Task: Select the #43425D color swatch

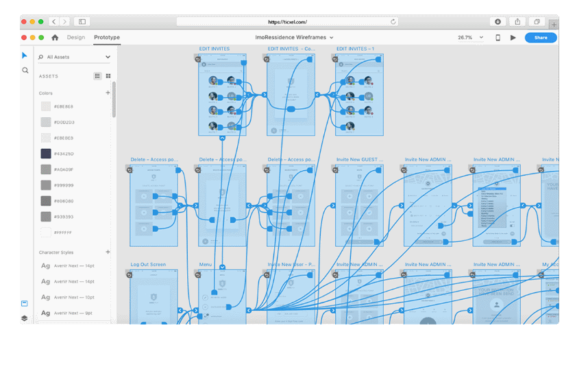Action: click(46, 154)
